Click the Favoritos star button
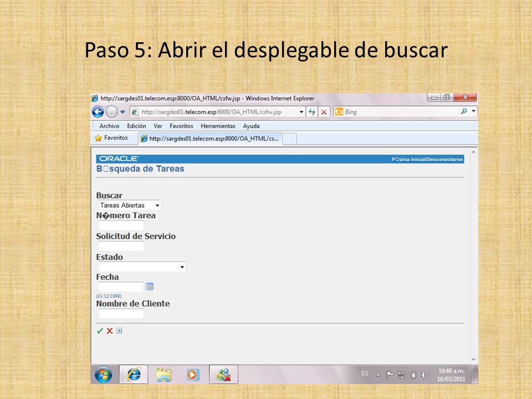This screenshot has height=399, width=532. click(111, 138)
